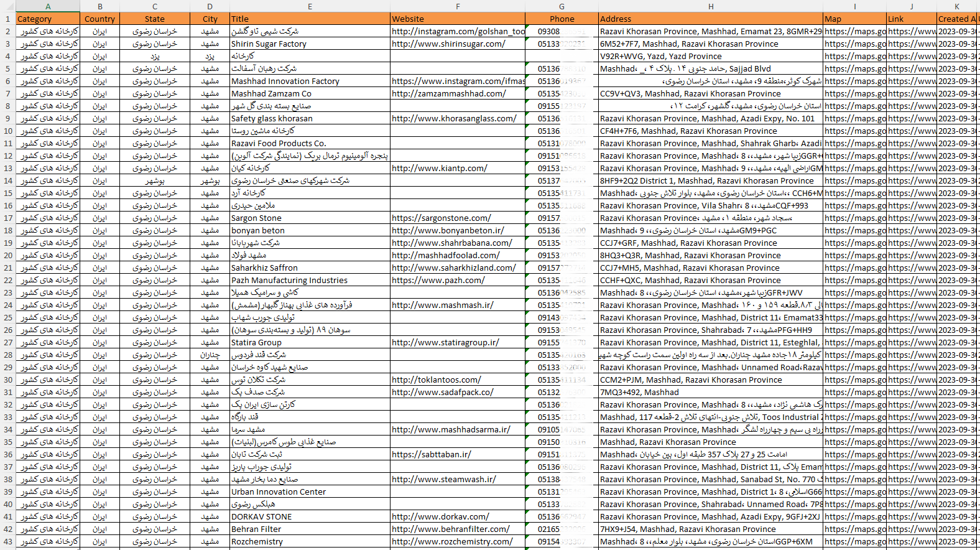Click the rozchemistry.com website cell

point(458,541)
